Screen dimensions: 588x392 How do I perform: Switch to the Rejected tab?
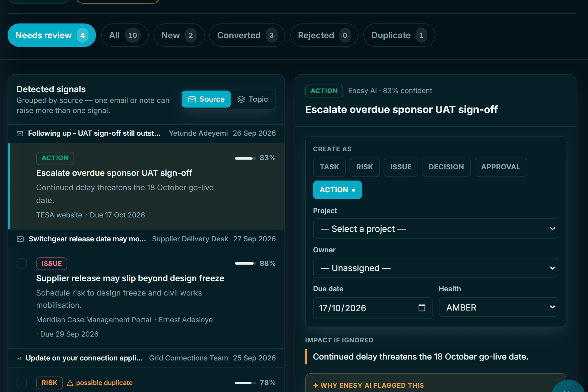click(x=324, y=35)
